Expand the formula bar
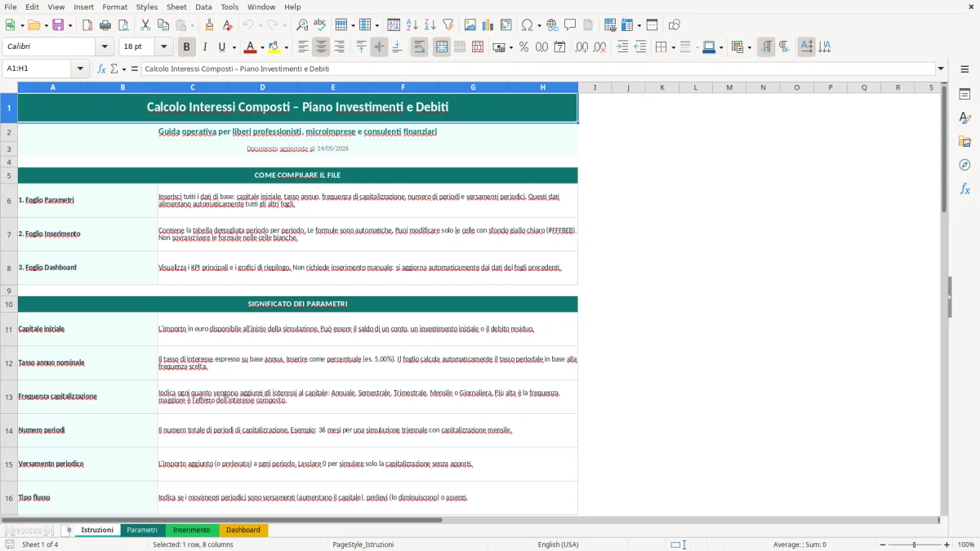980x551 pixels. (941, 69)
